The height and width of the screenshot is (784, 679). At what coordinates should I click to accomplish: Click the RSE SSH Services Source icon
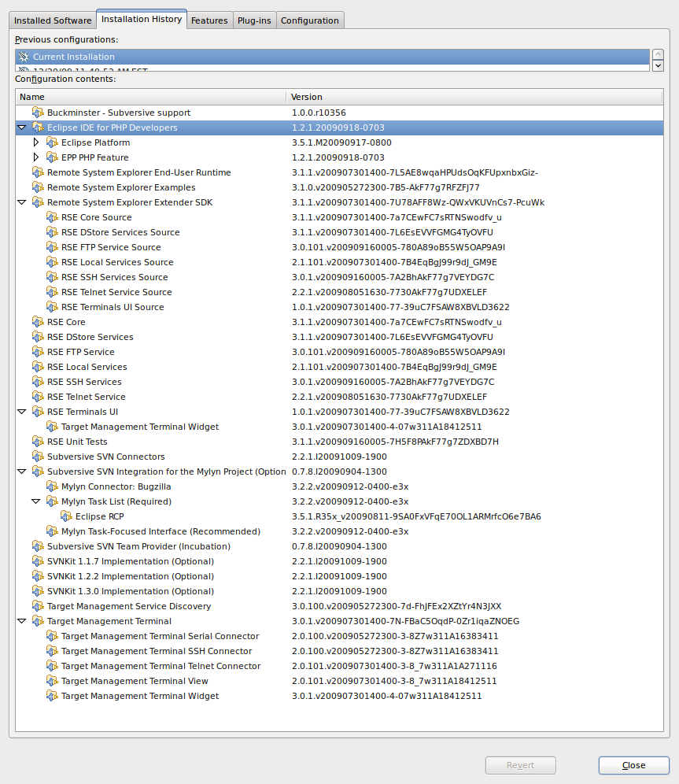[x=52, y=277]
